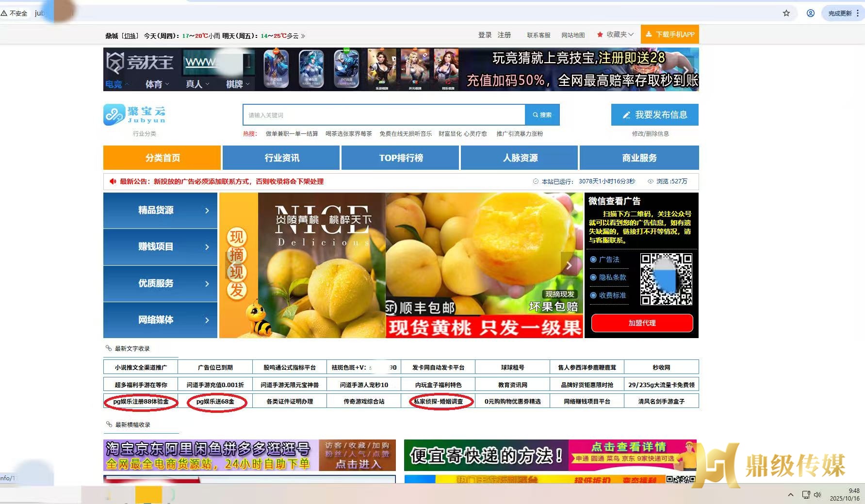Click the 下载手机APP orange button
The width and height of the screenshot is (865, 504).
669,34
